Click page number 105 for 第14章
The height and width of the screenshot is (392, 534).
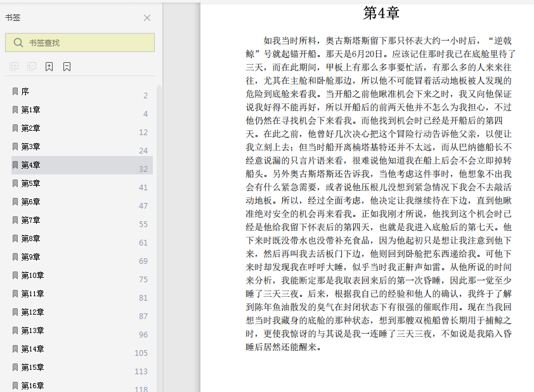[141, 353]
